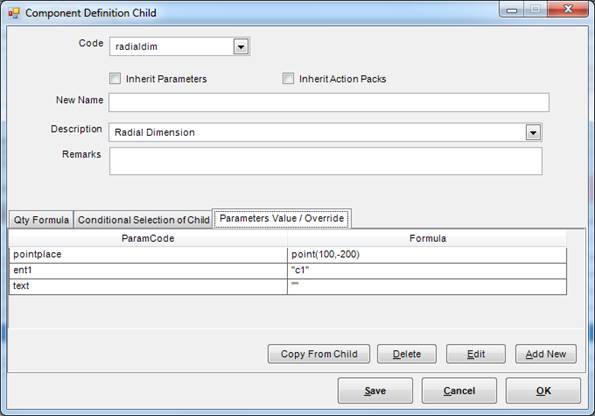Tick the Inherit Action Packs checkbox

click(288, 79)
